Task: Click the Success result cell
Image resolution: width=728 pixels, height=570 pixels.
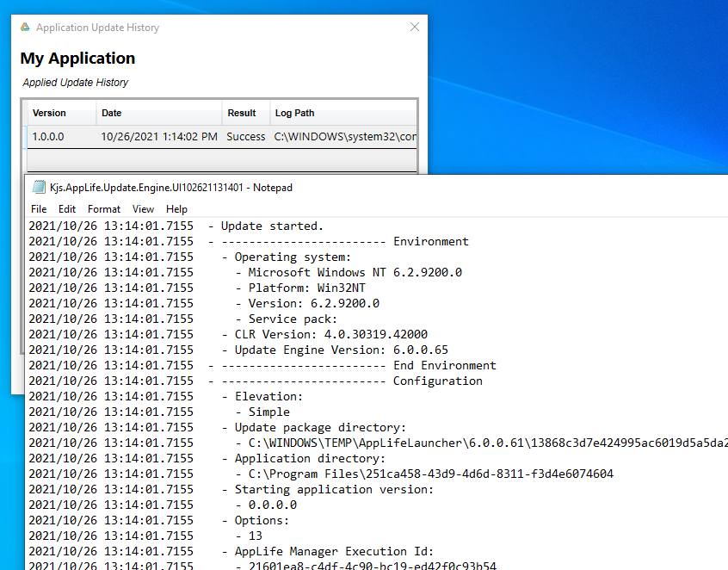Action: point(245,137)
